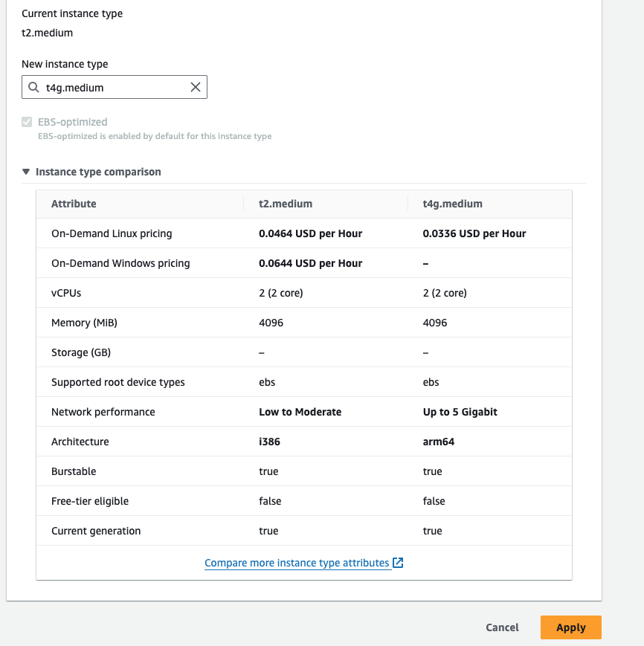644x646 pixels.
Task: Click the Free-tier eligible row label
Action: tap(90, 501)
